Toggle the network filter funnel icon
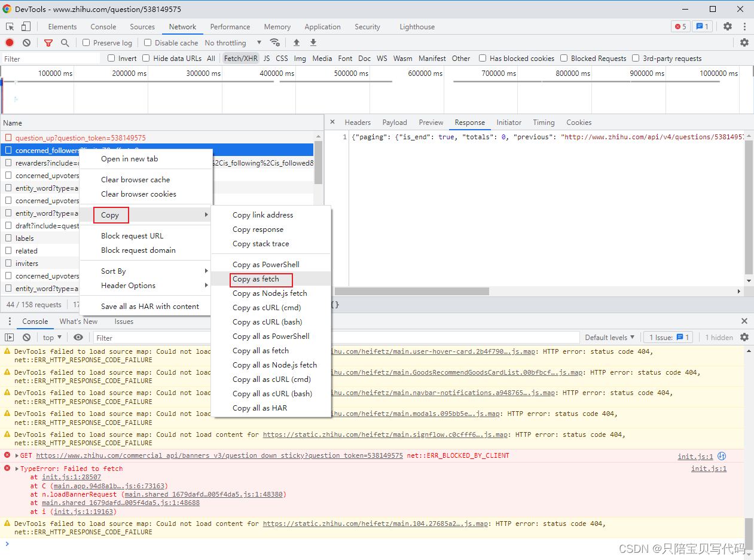The width and height of the screenshot is (754, 560). pos(48,42)
